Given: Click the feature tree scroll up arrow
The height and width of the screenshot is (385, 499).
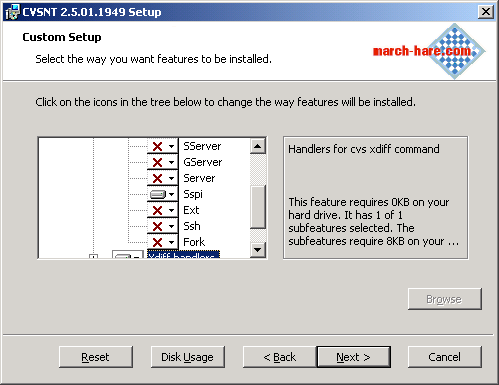Looking at the screenshot, I should coord(258,146).
